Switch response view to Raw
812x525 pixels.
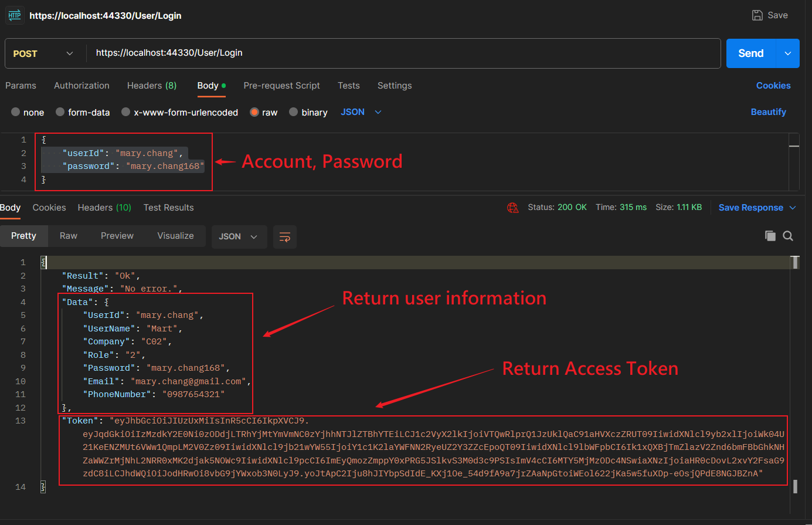[68, 236]
